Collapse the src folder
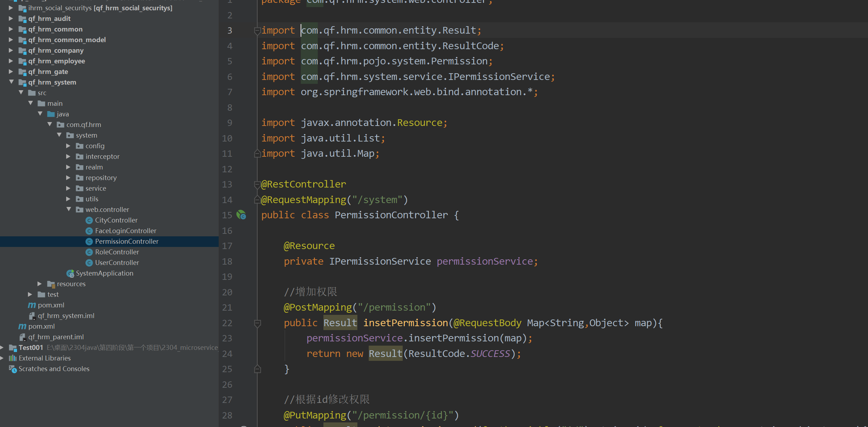 (x=21, y=93)
